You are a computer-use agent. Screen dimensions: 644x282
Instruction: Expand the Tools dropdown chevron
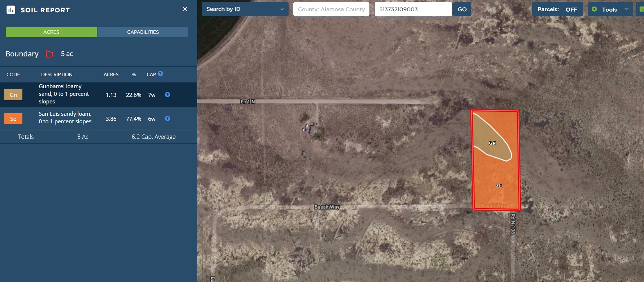point(627,9)
